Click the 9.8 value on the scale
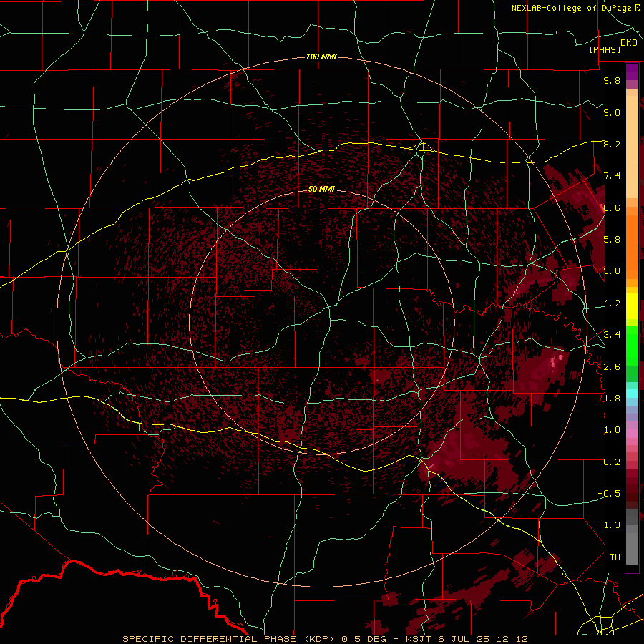 pyautogui.click(x=612, y=80)
